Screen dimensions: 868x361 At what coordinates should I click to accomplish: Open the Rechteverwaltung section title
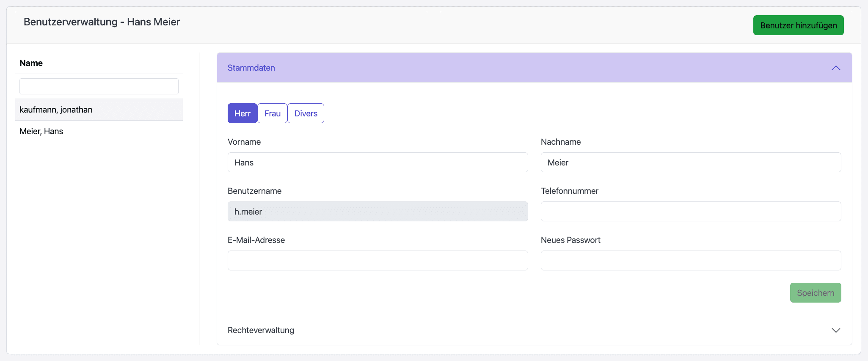[x=261, y=331]
